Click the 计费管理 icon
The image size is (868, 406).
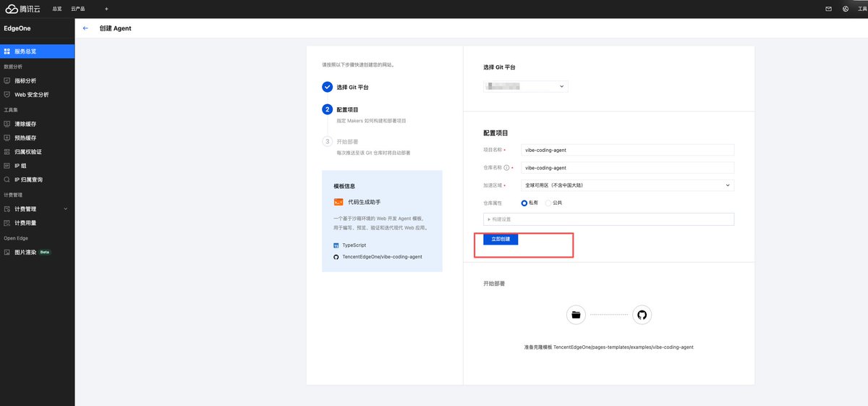7,209
